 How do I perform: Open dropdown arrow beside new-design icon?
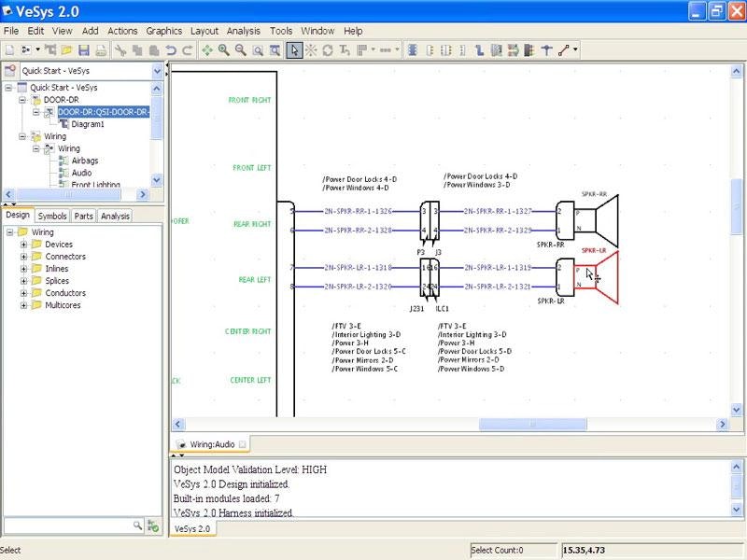click(37, 49)
